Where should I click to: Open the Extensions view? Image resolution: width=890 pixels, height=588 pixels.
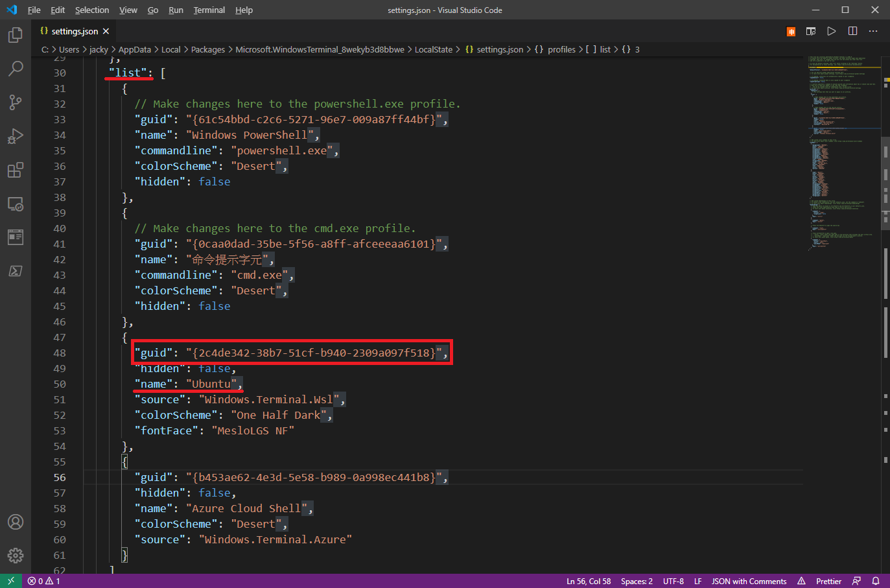[x=16, y=170]
